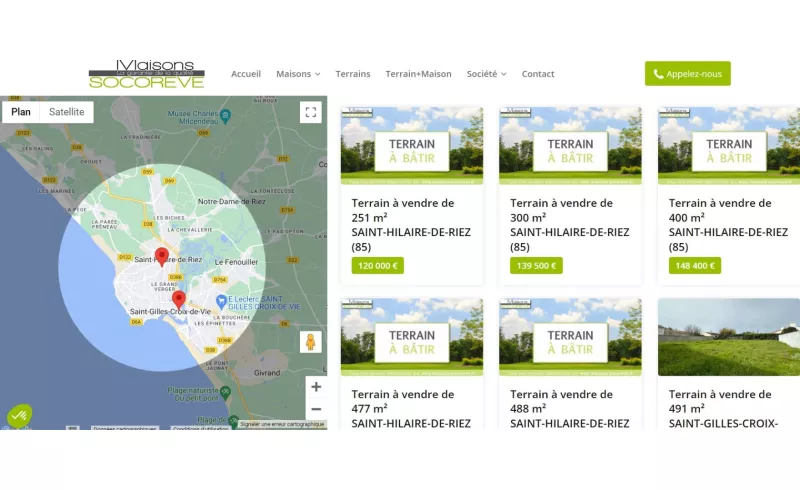Click the 139 500 € price tag
Image resolution: width=800 pixels, height=490 pixels.
536,266
